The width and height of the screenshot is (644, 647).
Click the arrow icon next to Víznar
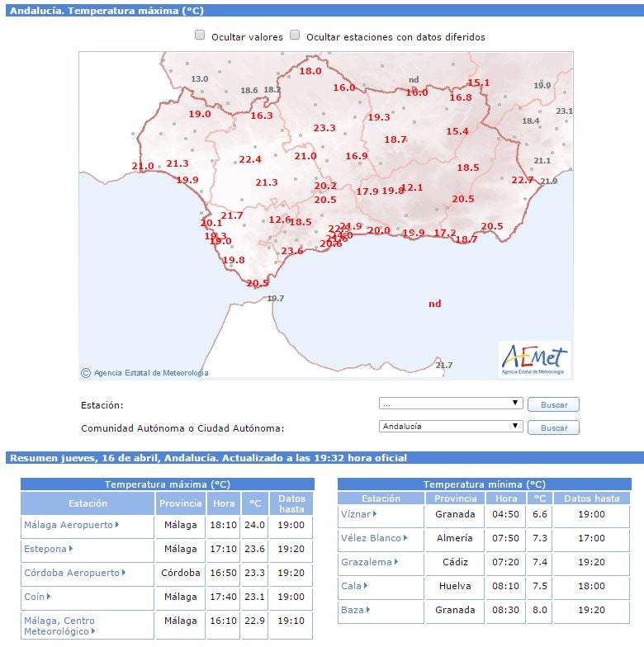point(375,514)
